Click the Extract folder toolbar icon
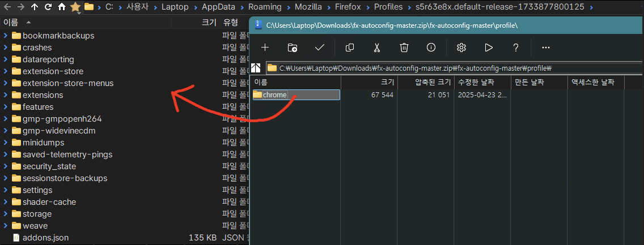The width and height of the screenshot is (644, 245). (x=293, y=48)
